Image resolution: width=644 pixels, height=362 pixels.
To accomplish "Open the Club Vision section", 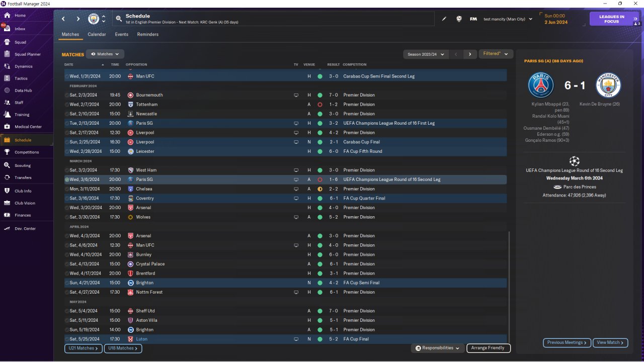I will point(25,203).
